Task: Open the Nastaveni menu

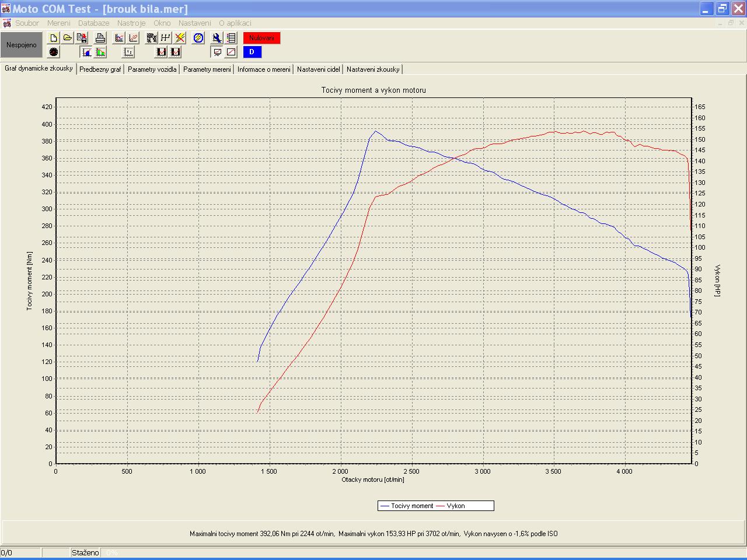Action: click(195, 23)
